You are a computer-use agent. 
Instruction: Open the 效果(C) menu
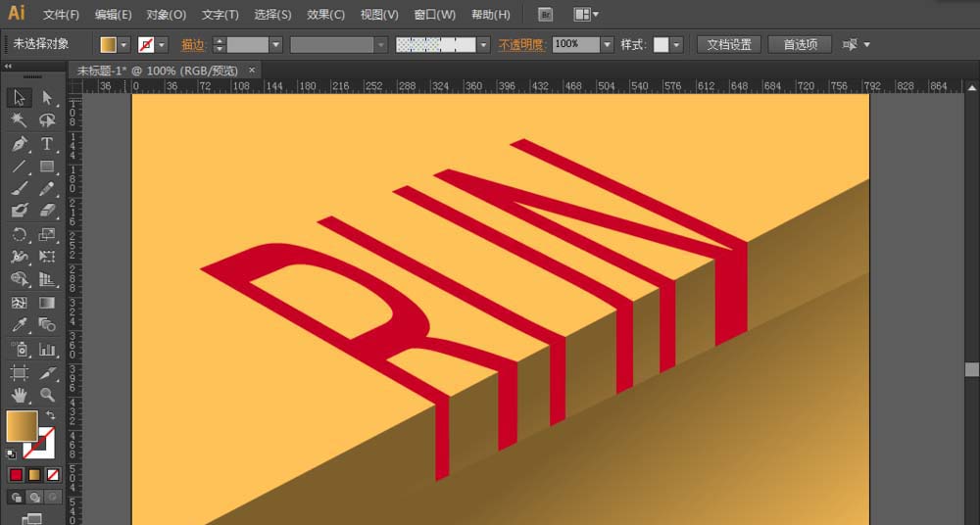pos(325,15)
